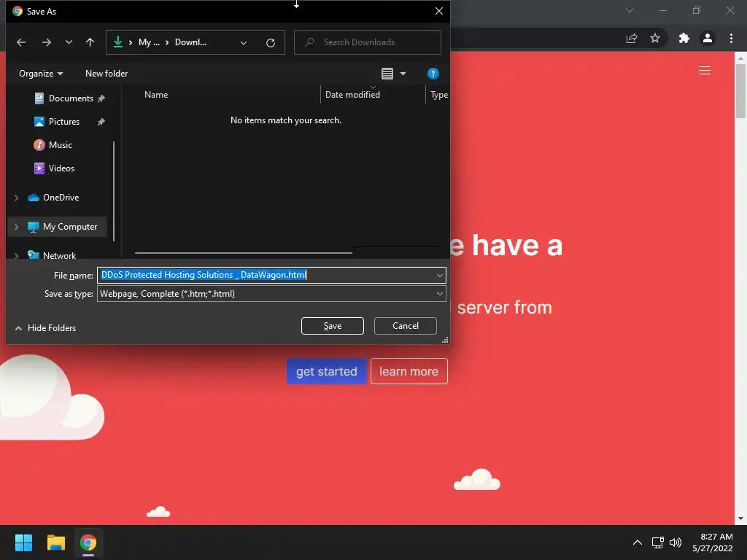Collapse with Hide Folders
747x560 pixels.
(x=46, y=328)
